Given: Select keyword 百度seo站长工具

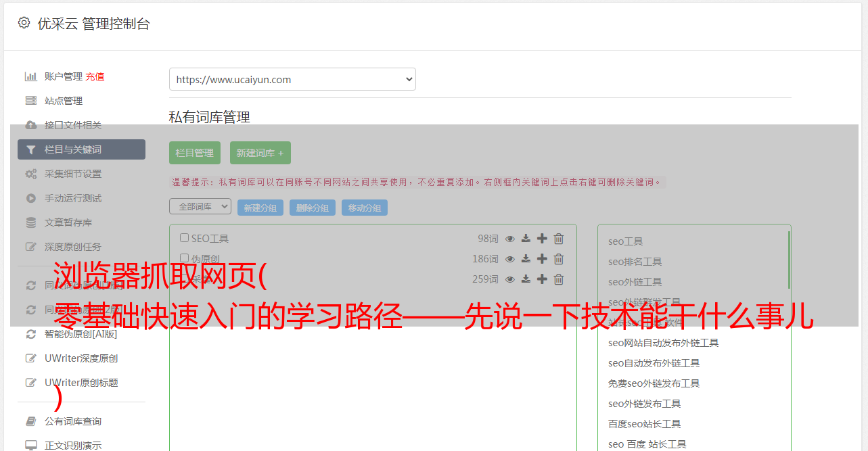Looking at the screenshot, I should click(645, 424).
